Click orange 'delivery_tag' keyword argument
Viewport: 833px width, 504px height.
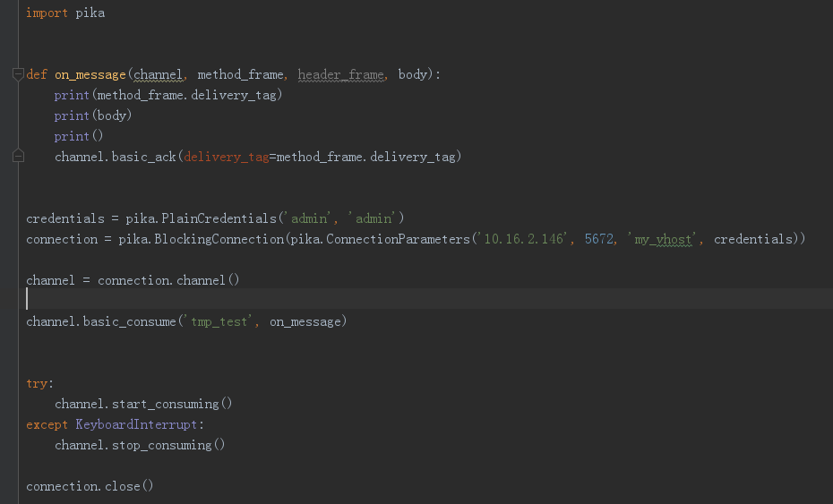(227, 158)
